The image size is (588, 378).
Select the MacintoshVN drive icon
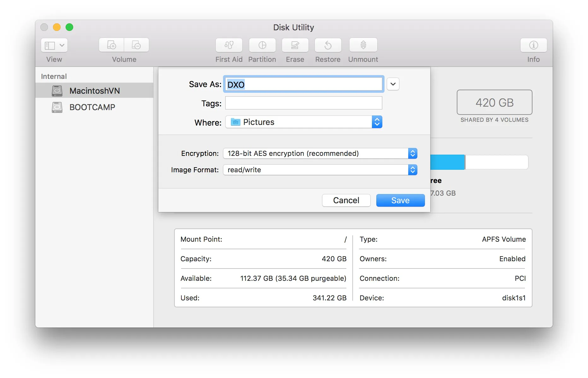click(x=57, y=91)
